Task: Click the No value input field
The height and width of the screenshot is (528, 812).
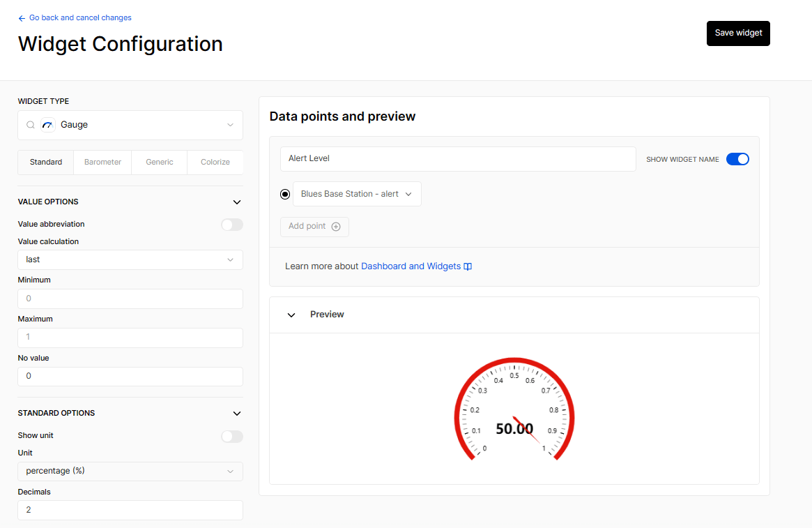Action: (x=130, y=376)
